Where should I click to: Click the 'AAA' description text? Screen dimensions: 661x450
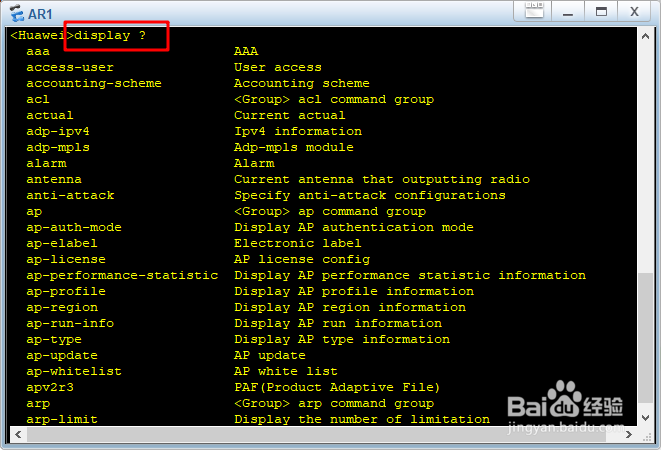[x=246, y=51]
